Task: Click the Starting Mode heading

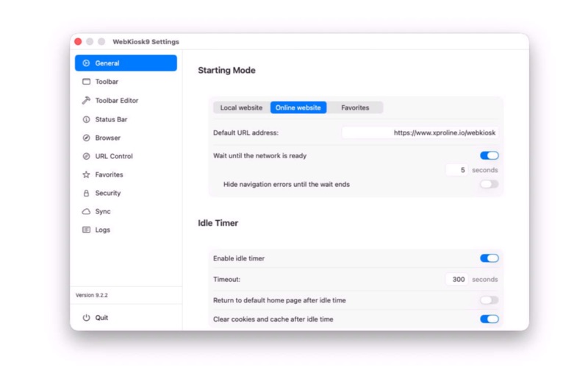Action: coord(226,70)
